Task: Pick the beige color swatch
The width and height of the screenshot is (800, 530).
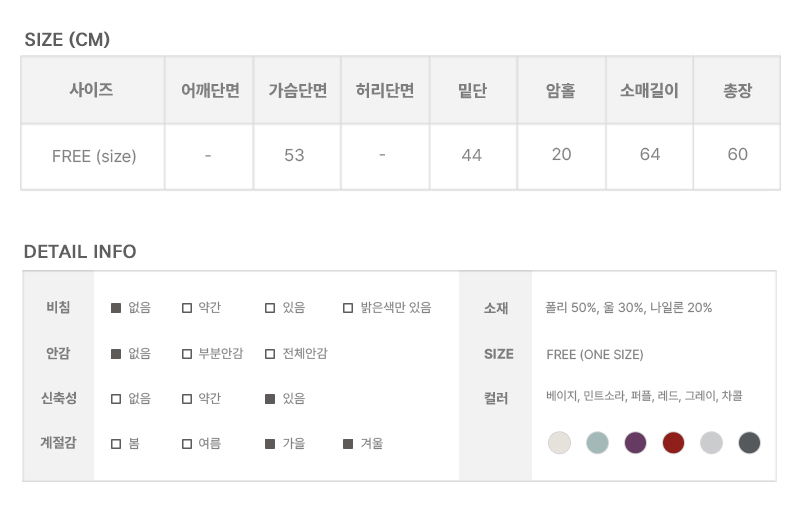Action: click(560, 442)
